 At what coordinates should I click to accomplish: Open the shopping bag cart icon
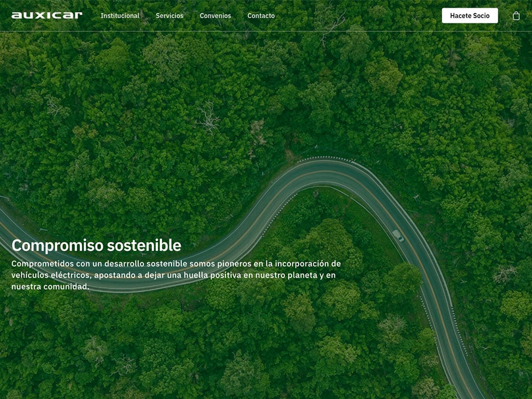pos(516,16)
